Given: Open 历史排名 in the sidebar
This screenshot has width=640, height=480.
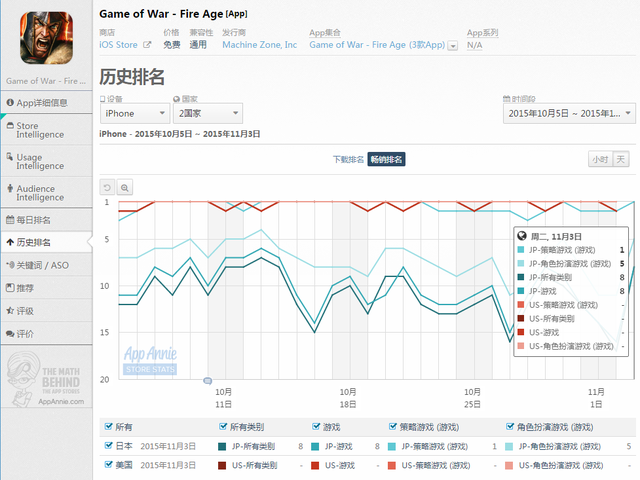Looking at the screenshot, I should tap(46, 242).
